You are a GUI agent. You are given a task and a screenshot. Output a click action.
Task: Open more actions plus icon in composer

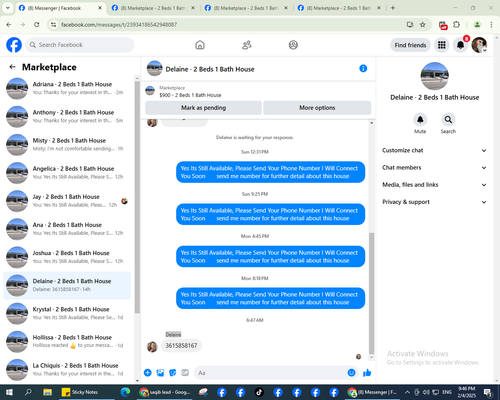click(148, 373)
